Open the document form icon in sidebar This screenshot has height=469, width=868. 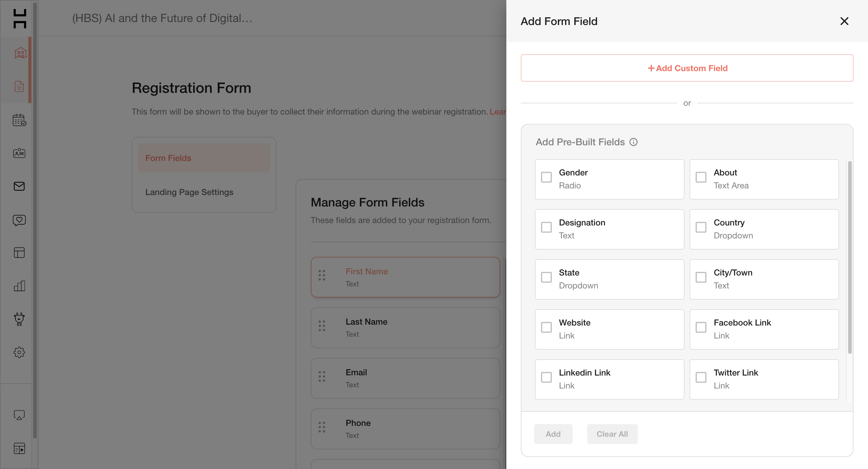[x=19, y=87]
